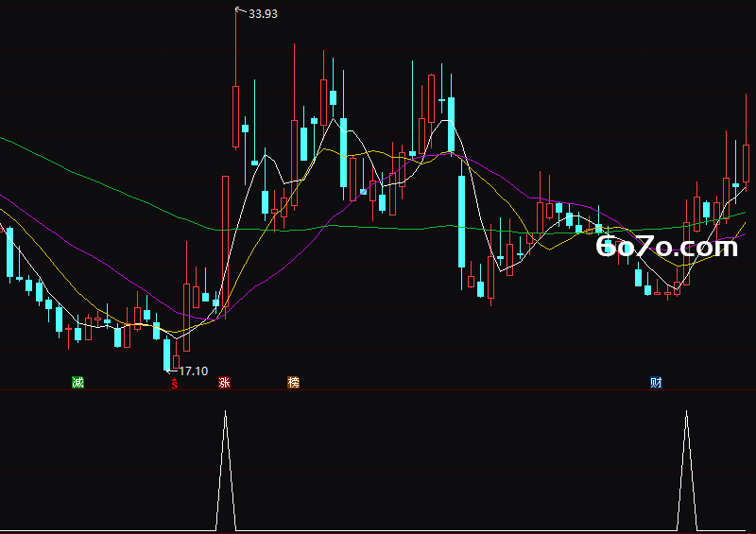Click the green 减 marker icon
The image size is (756, 534).
[77, 383]
